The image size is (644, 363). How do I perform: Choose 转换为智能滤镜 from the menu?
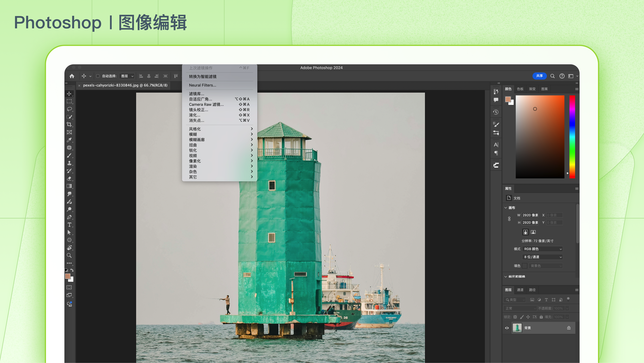[x=219, y=77]
